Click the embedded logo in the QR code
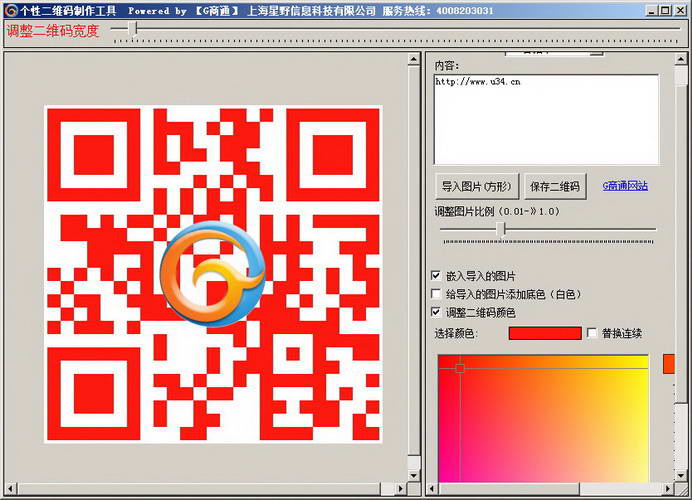The image size is (692, 500). click(x=213, y=274)
